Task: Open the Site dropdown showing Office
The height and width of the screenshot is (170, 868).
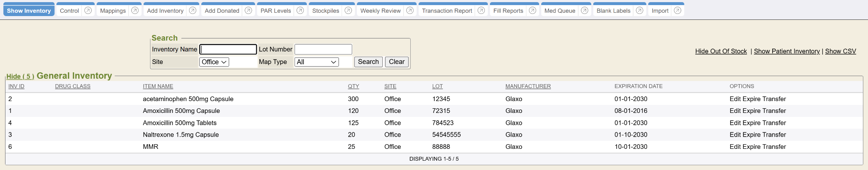Action: pyautogui.click(x=214, y=62)
